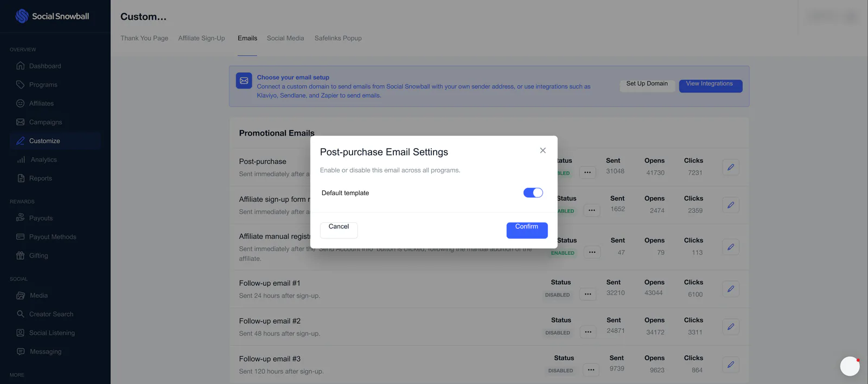The image size is (868, 384).
Task: Go to the Payouts sidebar item
Action: (41, 218)
